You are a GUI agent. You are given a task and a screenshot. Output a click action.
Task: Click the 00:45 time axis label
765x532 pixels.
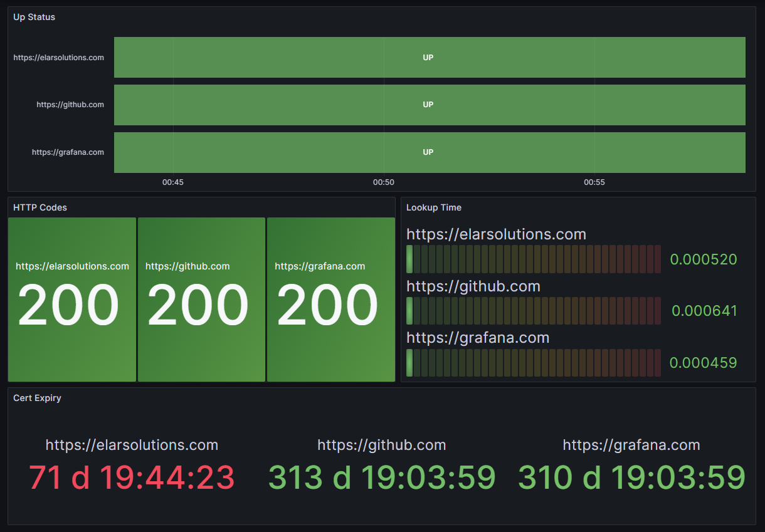(x=173, y=182)
